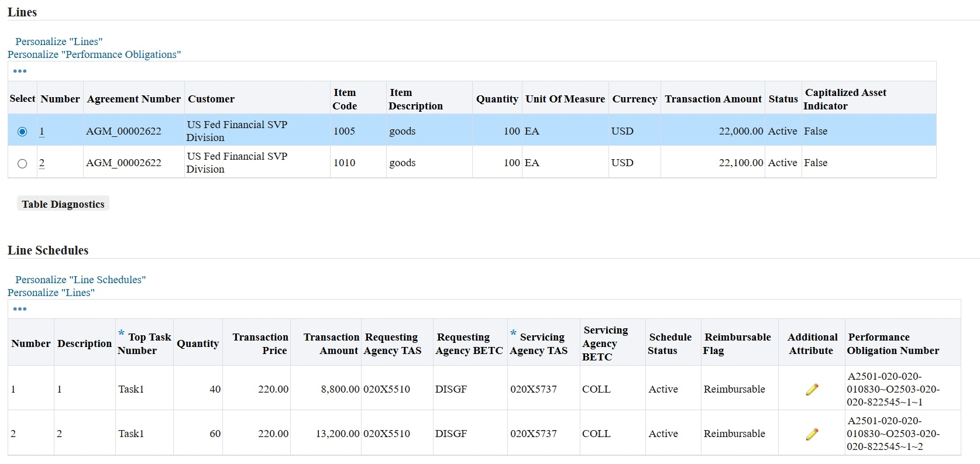
Task: Click the Capitalized Asset Indicator header
Action: [845, 99]
